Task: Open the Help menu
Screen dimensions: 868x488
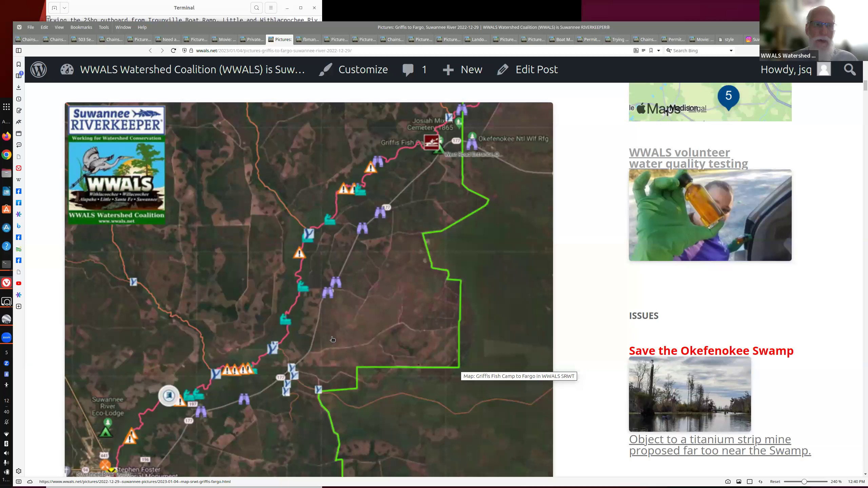Action: [142, 27]
